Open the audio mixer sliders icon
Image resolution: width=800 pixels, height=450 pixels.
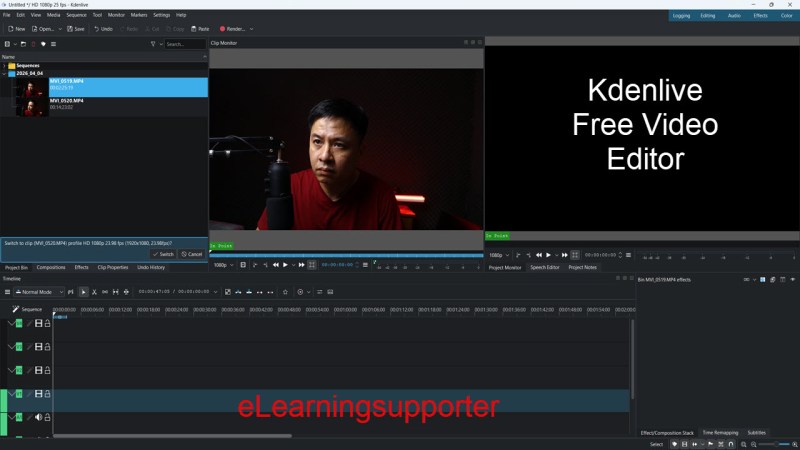tap(319, 292)
